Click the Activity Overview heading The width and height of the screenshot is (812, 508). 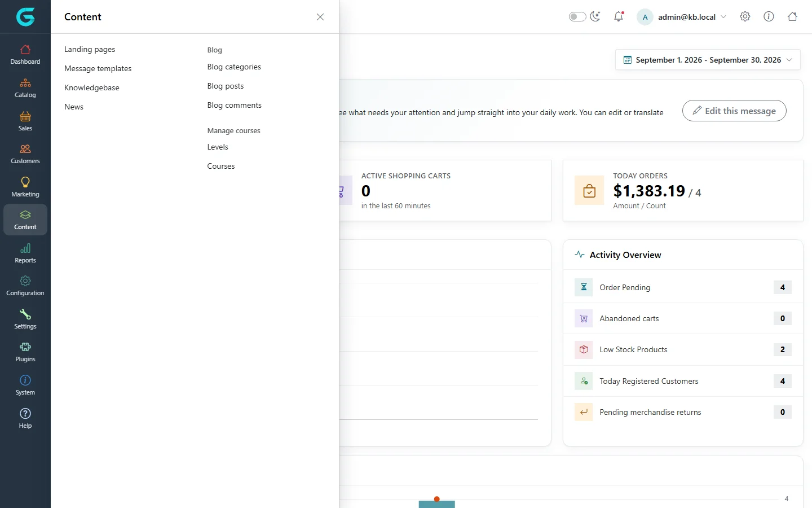(x=625, y=255)
